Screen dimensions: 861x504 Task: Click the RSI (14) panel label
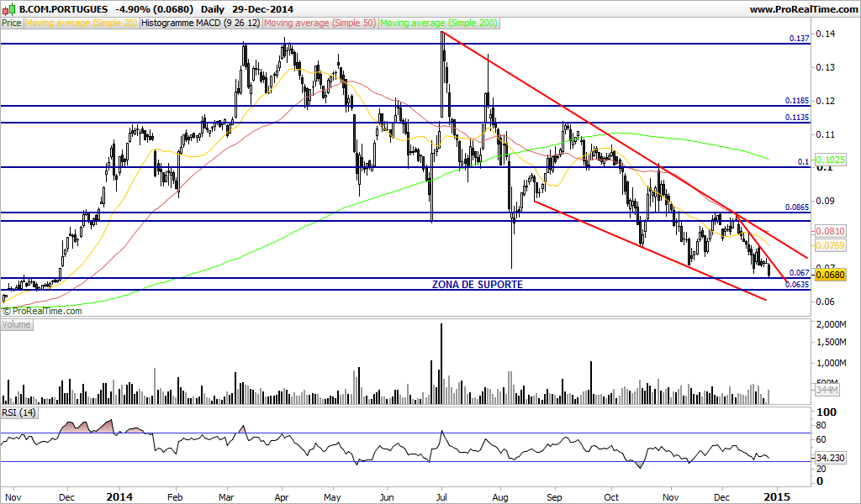coord(18,412)
